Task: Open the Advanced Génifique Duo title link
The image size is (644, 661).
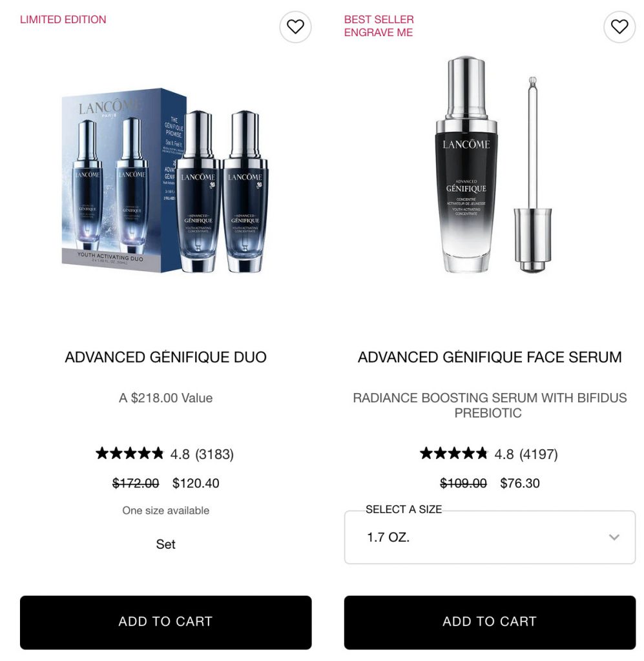Action: point(166,357)
